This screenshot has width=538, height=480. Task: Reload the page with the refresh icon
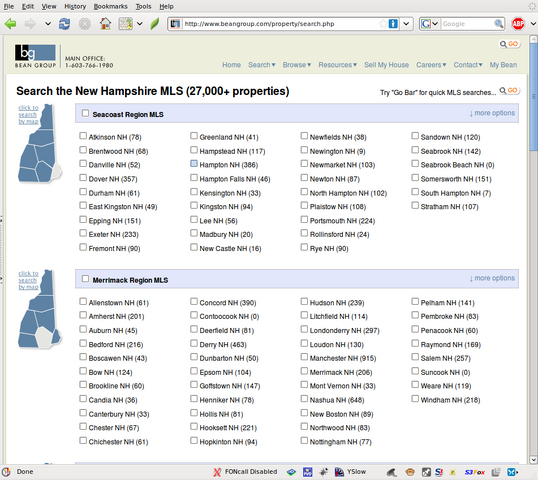click(x=64, y=24)
